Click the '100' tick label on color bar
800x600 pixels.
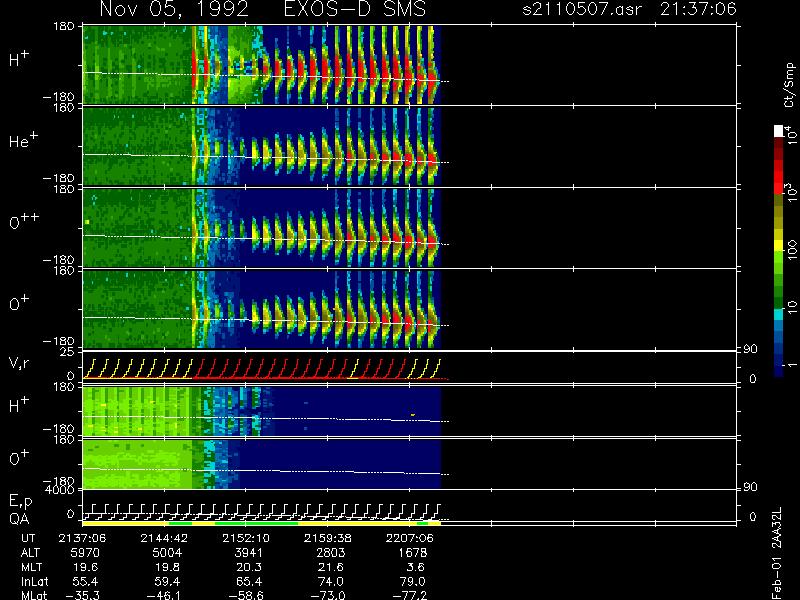[791, 250]
